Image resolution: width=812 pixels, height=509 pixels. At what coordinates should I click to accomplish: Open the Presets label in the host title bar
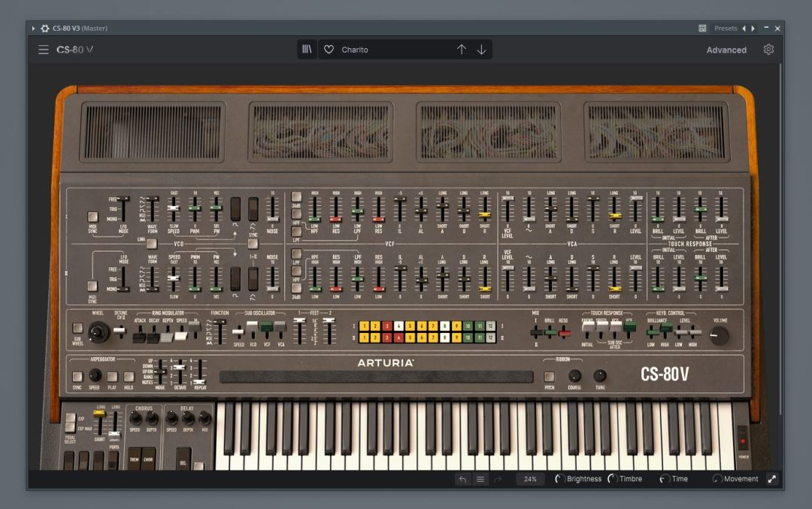pos(726,29)
